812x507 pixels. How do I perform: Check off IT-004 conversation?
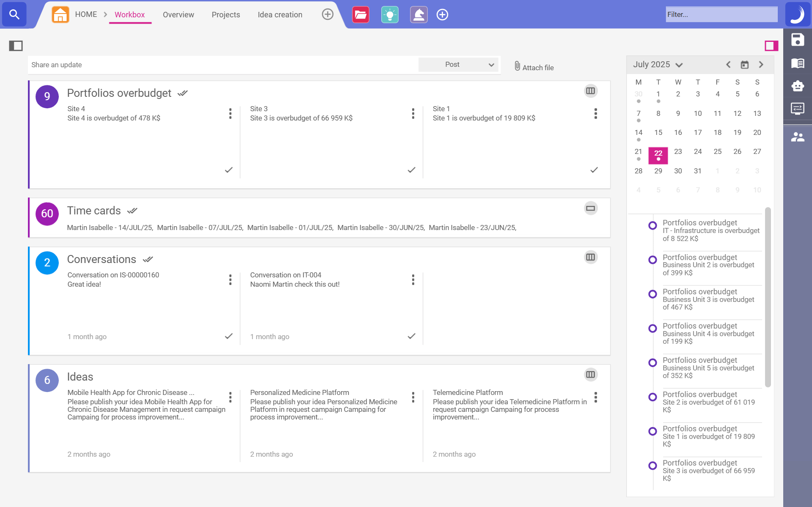pos(411,336)
